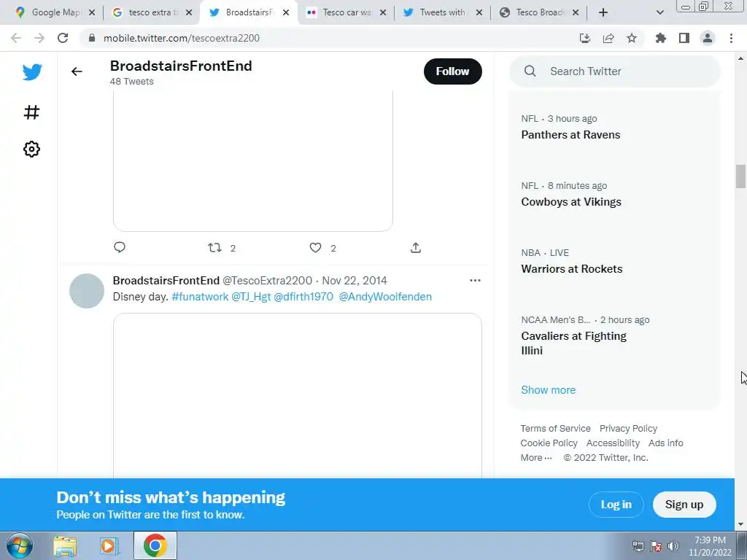The image size is (747, 560).
Task: Open Cookie Policy link
Action: click(549, 443)
